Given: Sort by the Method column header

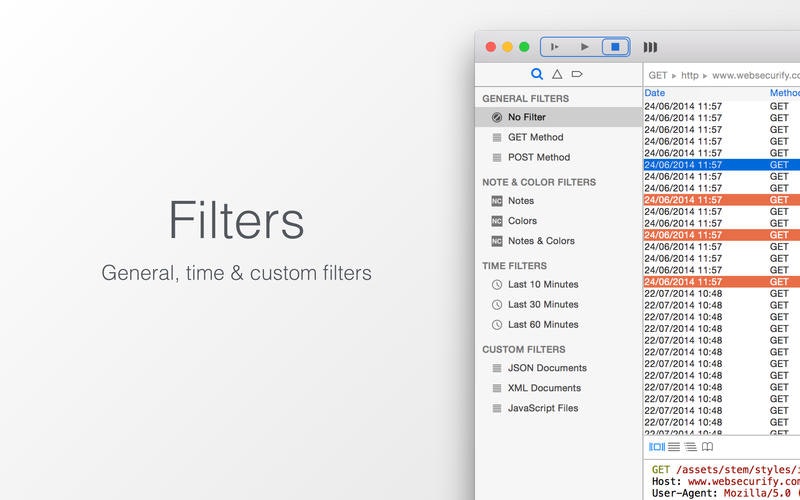Looking at the screenshot, I should tap(785, 93).
